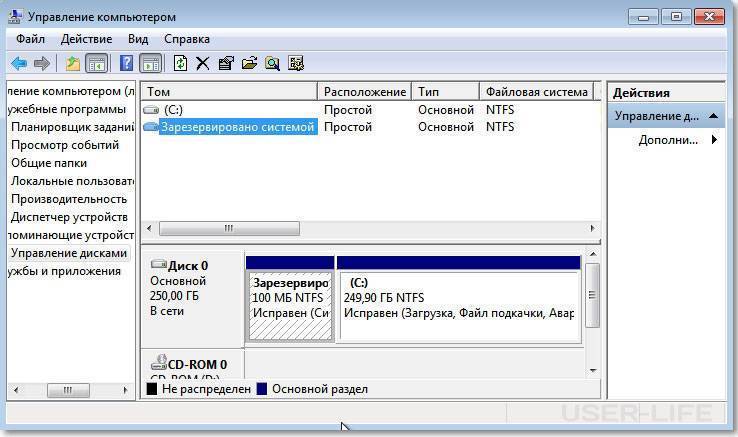Minimize the Управление компьютером window
Image resolution: width=738 pixels, height=437 pixels.
(643, 17)
